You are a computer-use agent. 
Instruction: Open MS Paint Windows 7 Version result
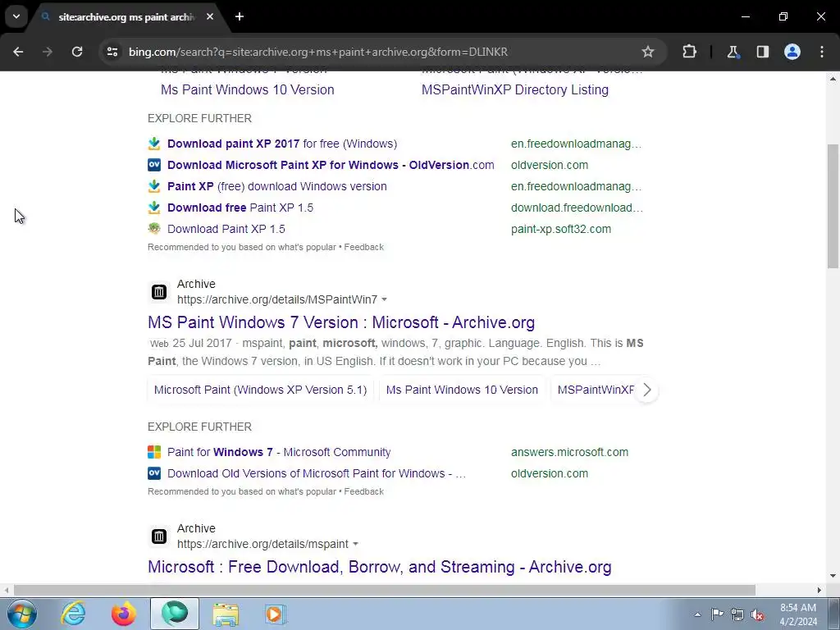point(341,322)
